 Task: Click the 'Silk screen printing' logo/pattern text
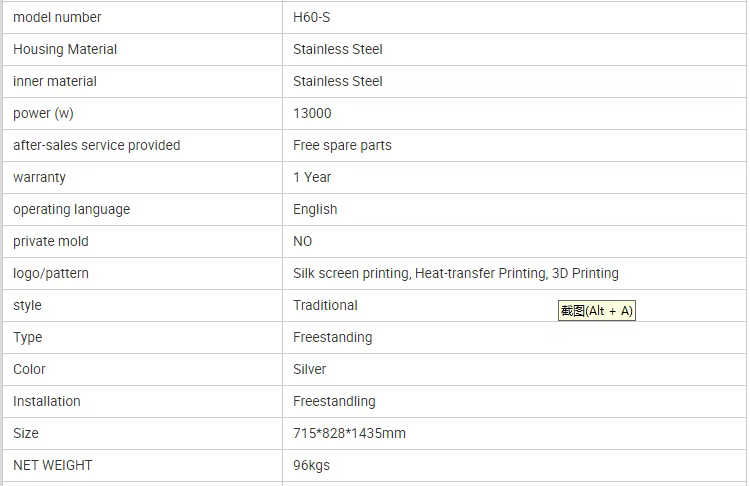coord(351,273)
